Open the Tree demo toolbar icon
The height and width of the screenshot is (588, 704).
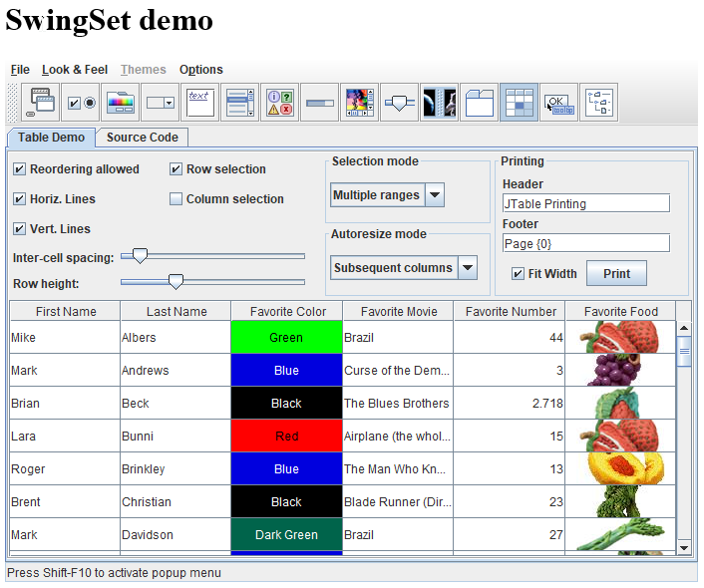599,103
